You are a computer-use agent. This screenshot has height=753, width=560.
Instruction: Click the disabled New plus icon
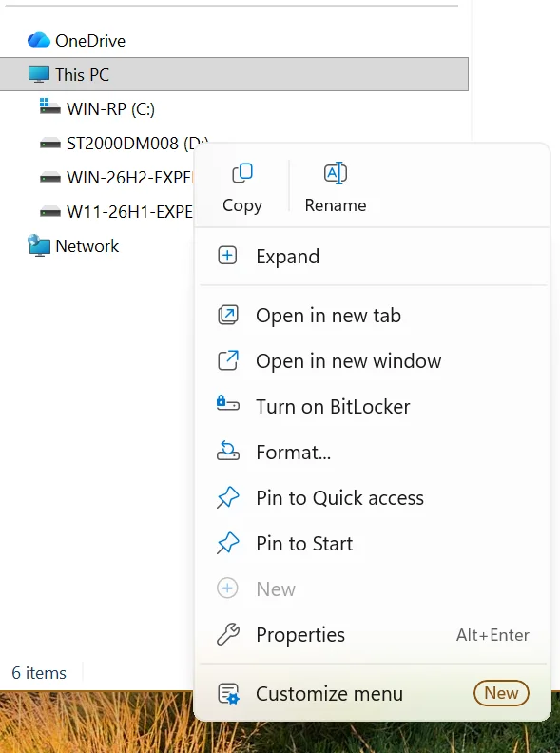point(227,589)
